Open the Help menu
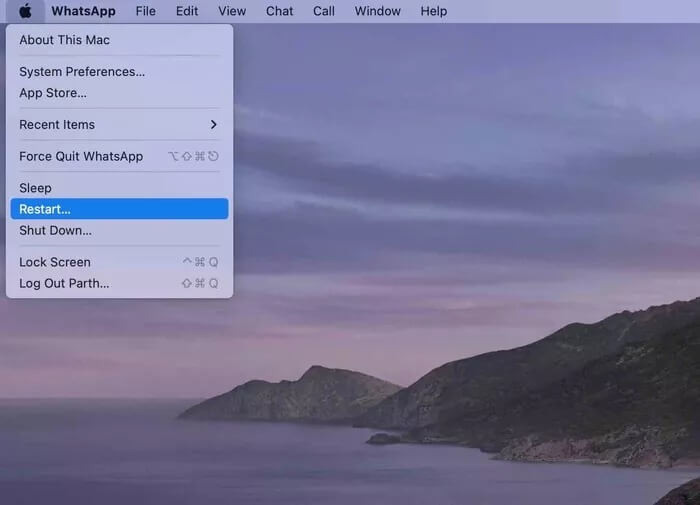The width and height of the screenshot is (700, 505). pos(433,11)
